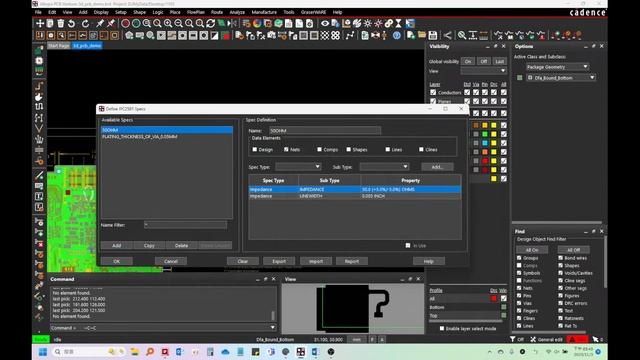Click the Export button
The width and height of the screenshot is (640, 360).
click(x=279, y=261)
